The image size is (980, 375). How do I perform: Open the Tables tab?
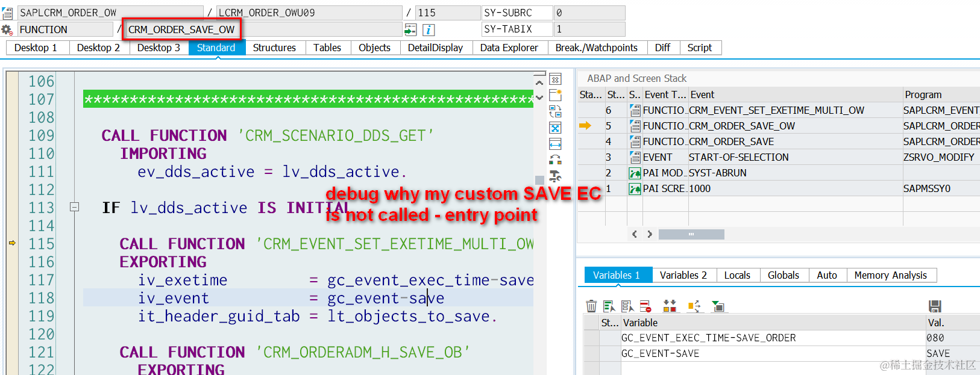[327, 48]
